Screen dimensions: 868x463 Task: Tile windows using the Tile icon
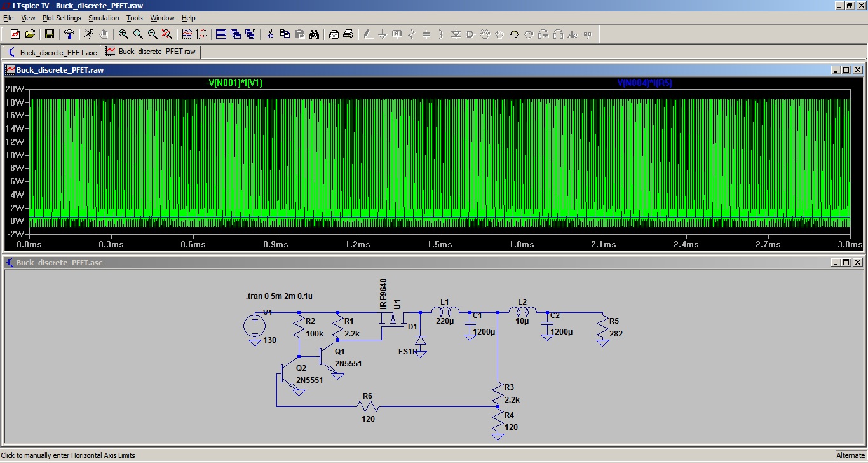tap(221, 34)
